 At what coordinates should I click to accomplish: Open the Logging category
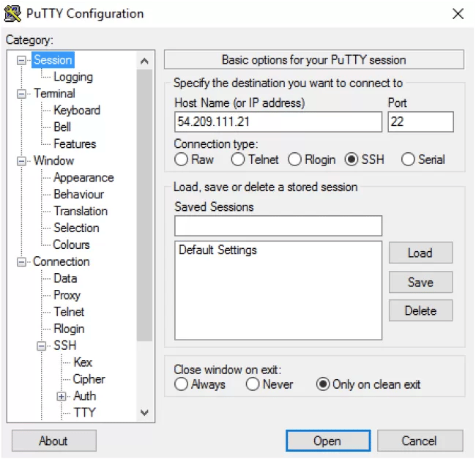pyautogui.click(x=73, y=77)
